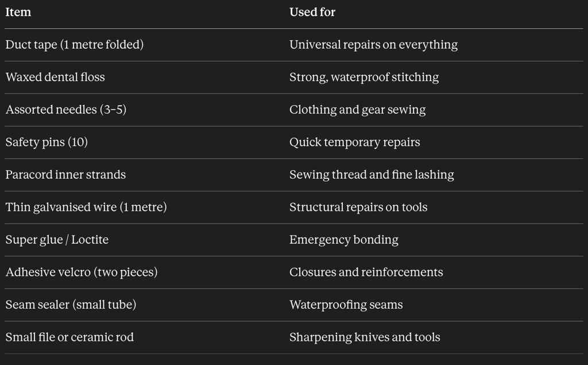Click "Sharpening knives and tools" cell

coord(365,337)
